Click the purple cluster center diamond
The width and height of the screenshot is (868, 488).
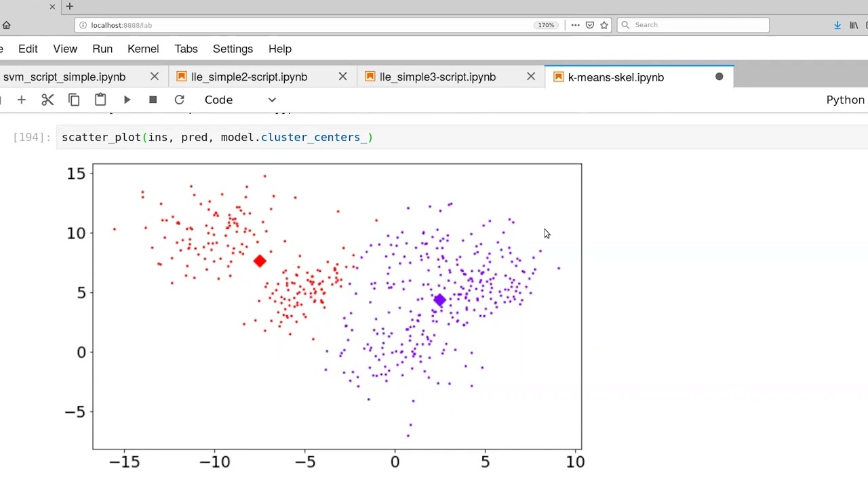coord(439,300)
